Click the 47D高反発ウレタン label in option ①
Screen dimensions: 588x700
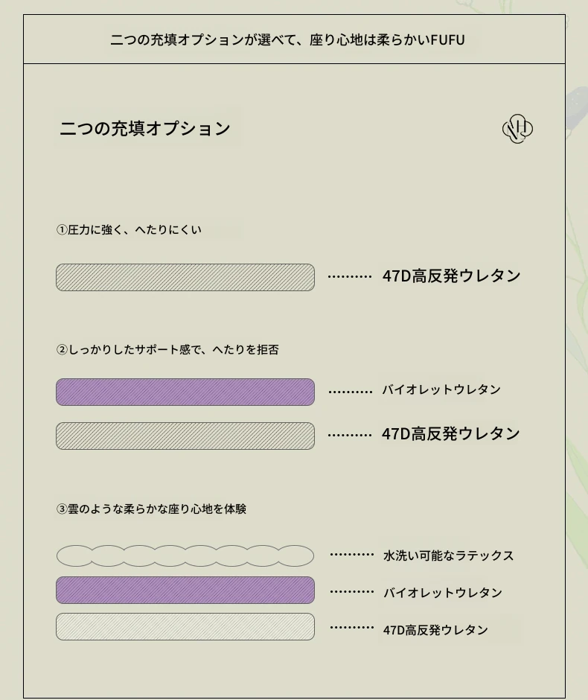[x=452, y=276]
